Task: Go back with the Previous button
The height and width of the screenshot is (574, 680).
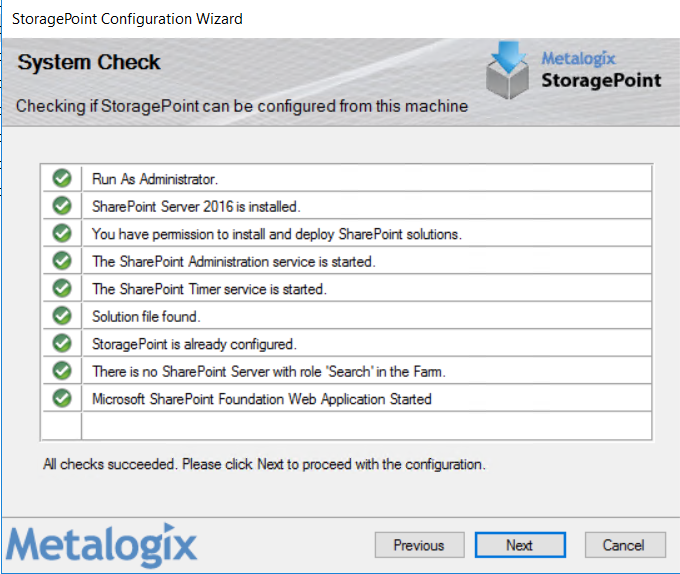Action: pyautogui.click(x=418, y=545)
